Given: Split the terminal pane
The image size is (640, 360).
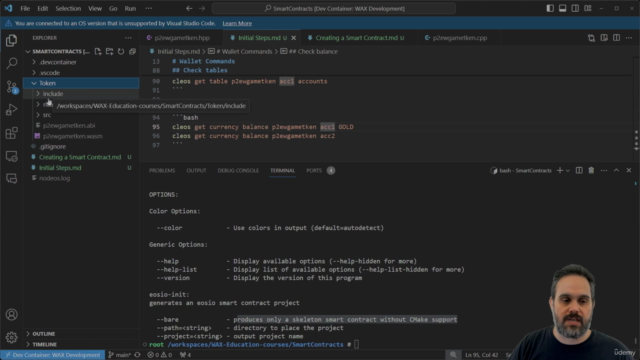Looking at the screenshot, I should [579, 170].
